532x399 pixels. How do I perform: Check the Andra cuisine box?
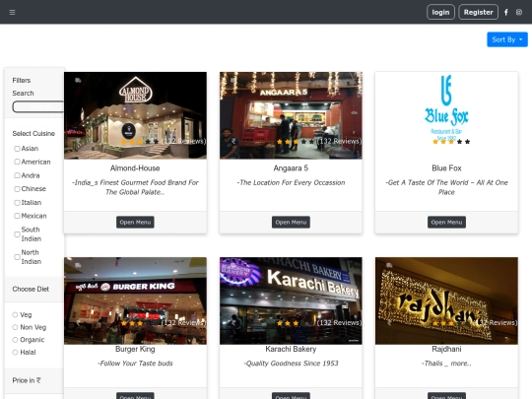click(17, 175)
